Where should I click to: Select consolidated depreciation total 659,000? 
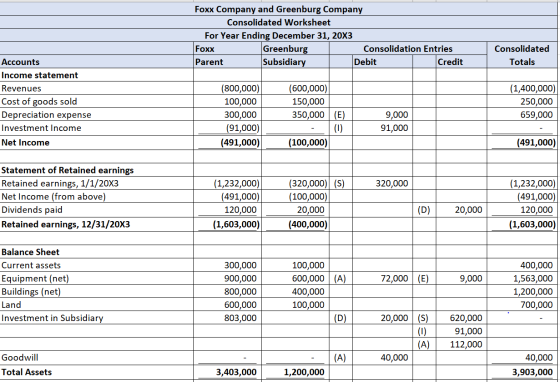pos(536,115)
